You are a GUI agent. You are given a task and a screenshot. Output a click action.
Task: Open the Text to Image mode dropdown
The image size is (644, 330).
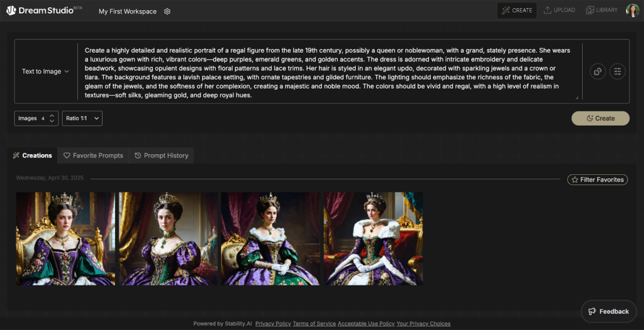pos(45,72)
